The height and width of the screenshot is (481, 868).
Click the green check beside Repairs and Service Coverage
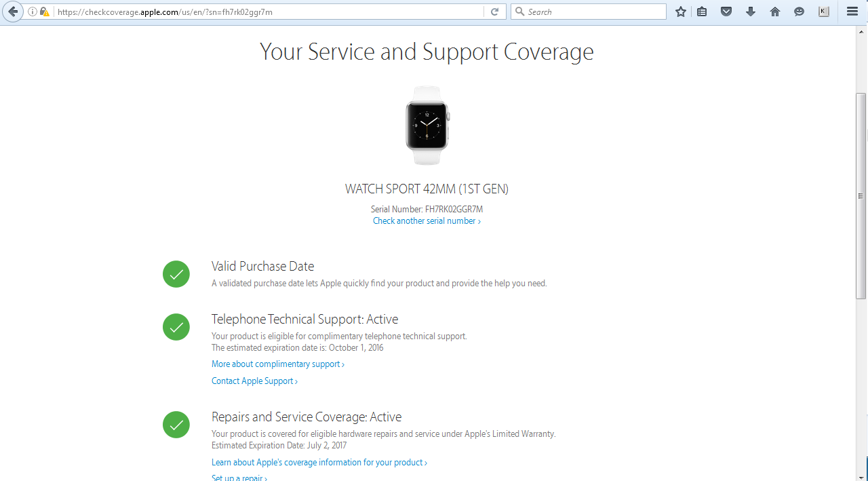[x=176, y=425]
